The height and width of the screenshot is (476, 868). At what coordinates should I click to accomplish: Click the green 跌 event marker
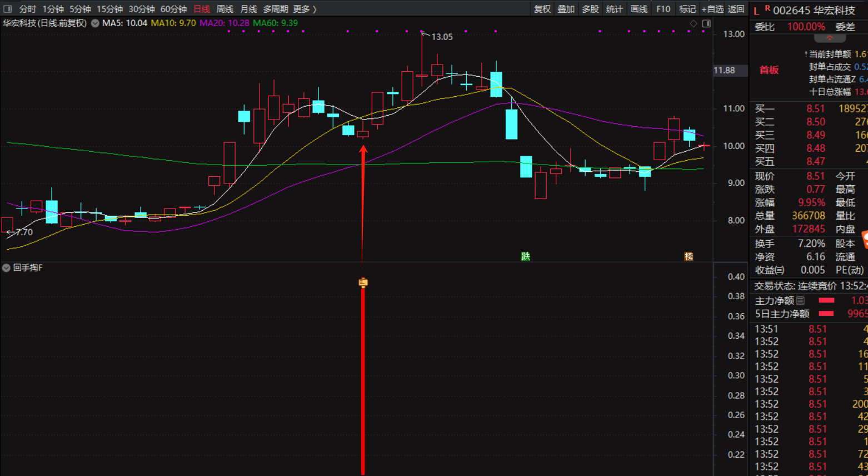click(525, 256)
